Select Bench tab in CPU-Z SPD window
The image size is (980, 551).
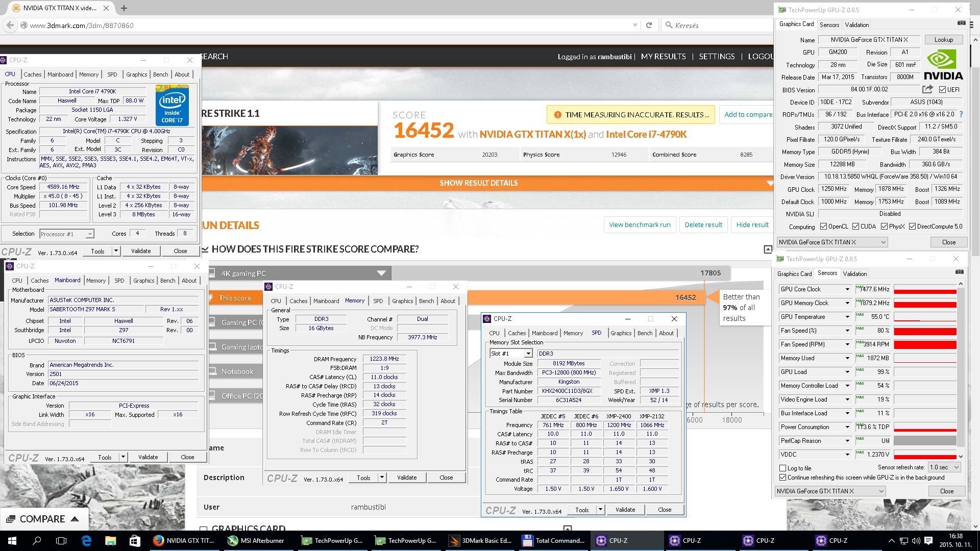(x=645, y=333)
